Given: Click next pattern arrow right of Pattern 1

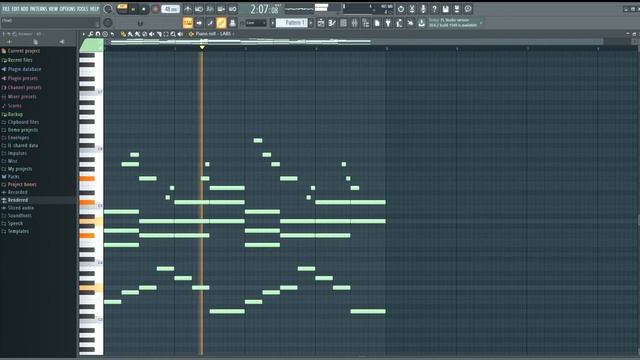Looking at the screenshot, I should point(311,23).
